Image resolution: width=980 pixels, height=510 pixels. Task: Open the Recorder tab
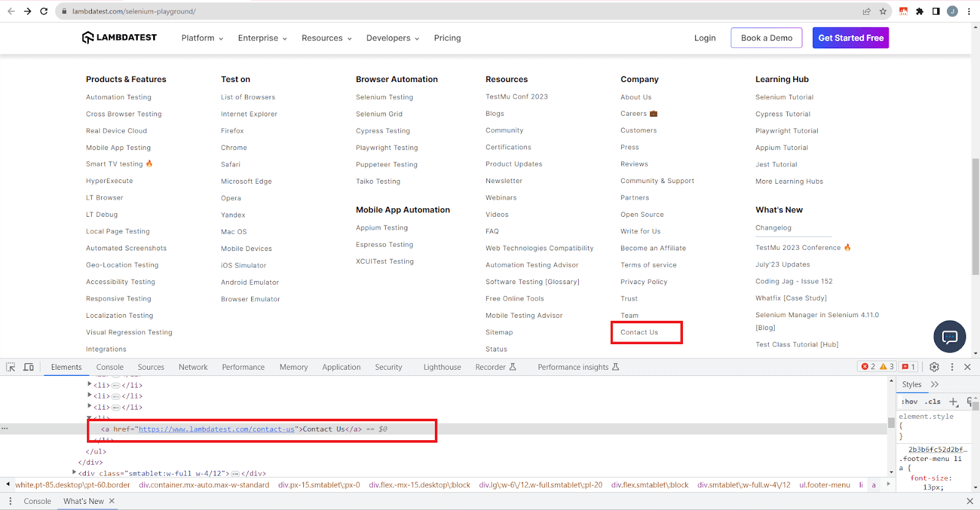[496, 367]
